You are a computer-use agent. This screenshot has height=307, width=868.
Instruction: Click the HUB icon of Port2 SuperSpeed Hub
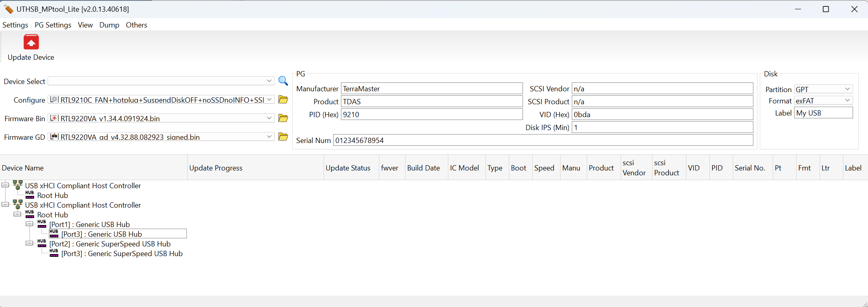(x=42, y=243)
